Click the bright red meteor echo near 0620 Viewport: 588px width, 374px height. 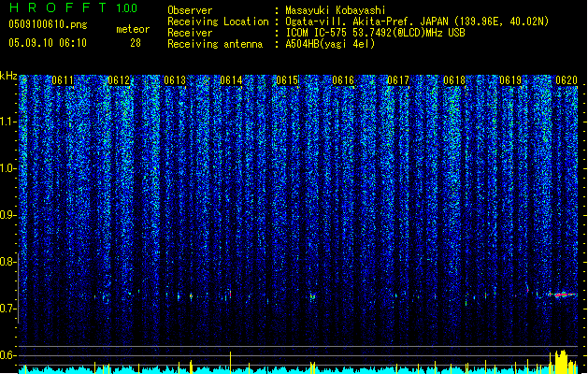pos(562,295)
